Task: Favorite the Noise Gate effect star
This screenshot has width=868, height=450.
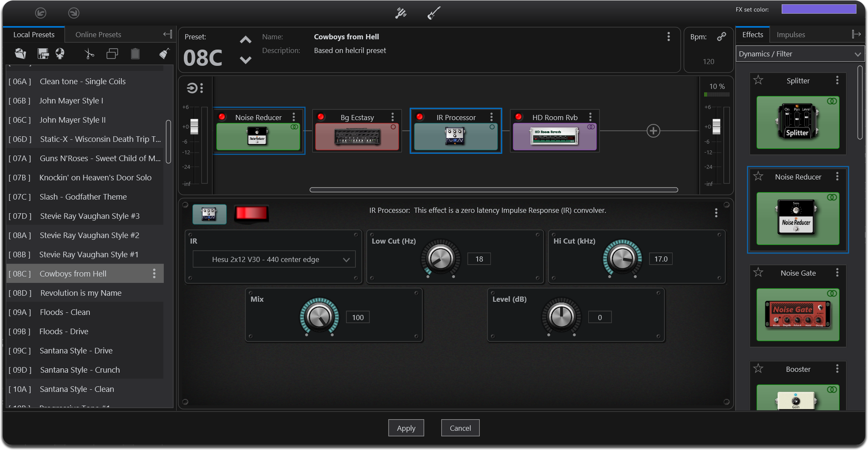Action: 758,272
